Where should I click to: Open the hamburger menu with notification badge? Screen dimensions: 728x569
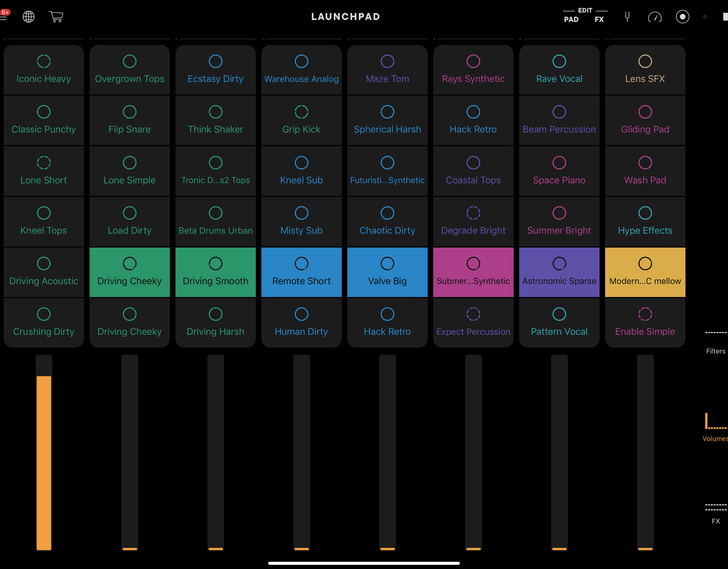pyautogui.click(x=4, y=16)
